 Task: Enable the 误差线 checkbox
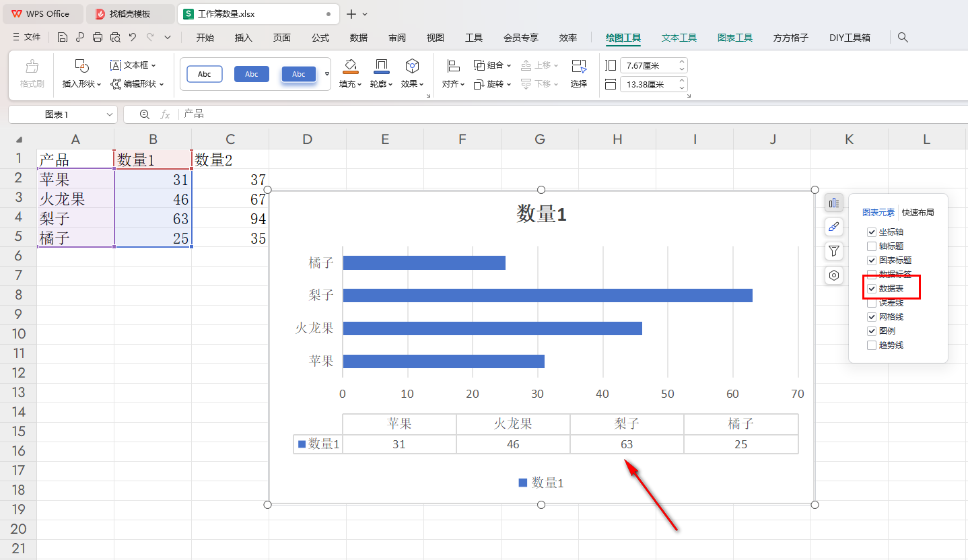(872, 303)
